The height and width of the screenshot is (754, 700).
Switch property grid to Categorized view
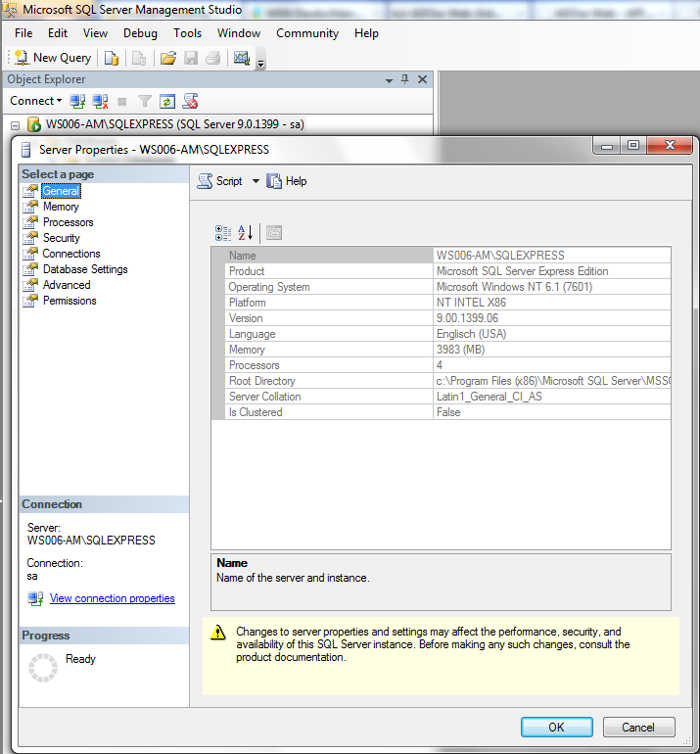click(x=223, y=233)
